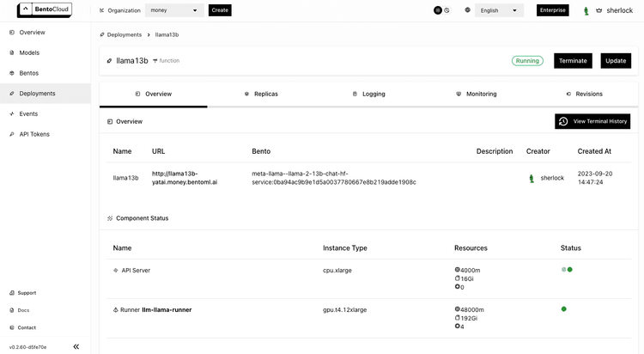The width and height of the screenshot is (644, 354).
Task: Collapse the sidebar with double chevron icon
Action: (x=76, y=346)
